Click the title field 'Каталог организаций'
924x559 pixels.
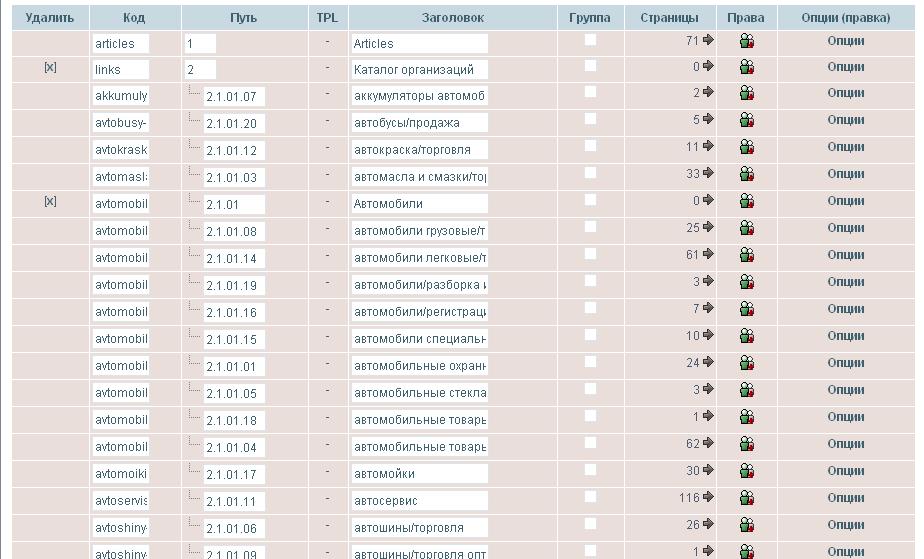pyautogui.click(x=419, y=70)
